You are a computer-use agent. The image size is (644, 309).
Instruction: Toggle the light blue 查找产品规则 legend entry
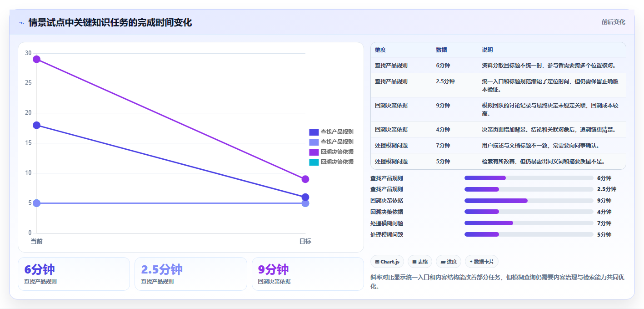tap(331, 142)
